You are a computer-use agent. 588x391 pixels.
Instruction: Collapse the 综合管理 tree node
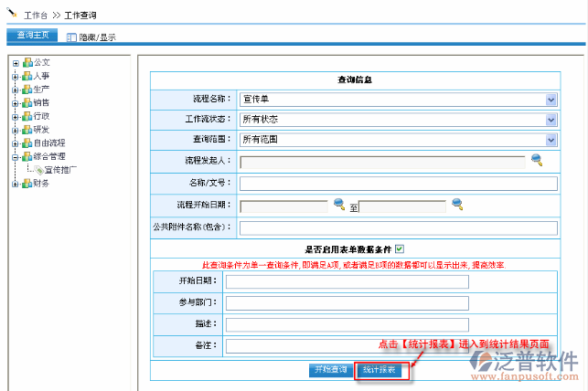[16, 157]
